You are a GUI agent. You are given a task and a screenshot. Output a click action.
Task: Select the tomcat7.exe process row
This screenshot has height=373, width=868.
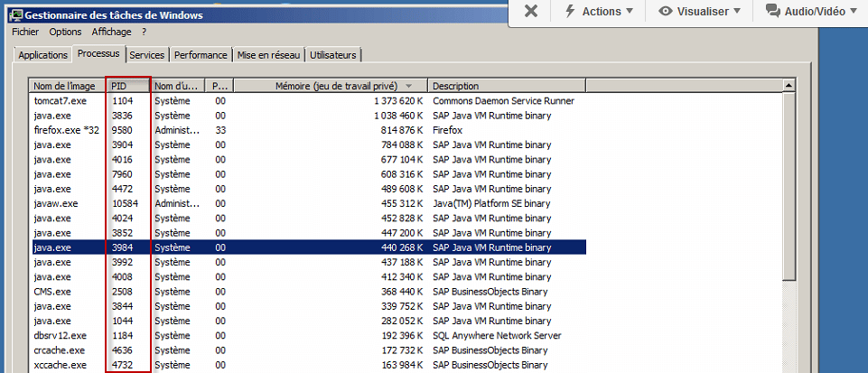click(x=60, y=101)
